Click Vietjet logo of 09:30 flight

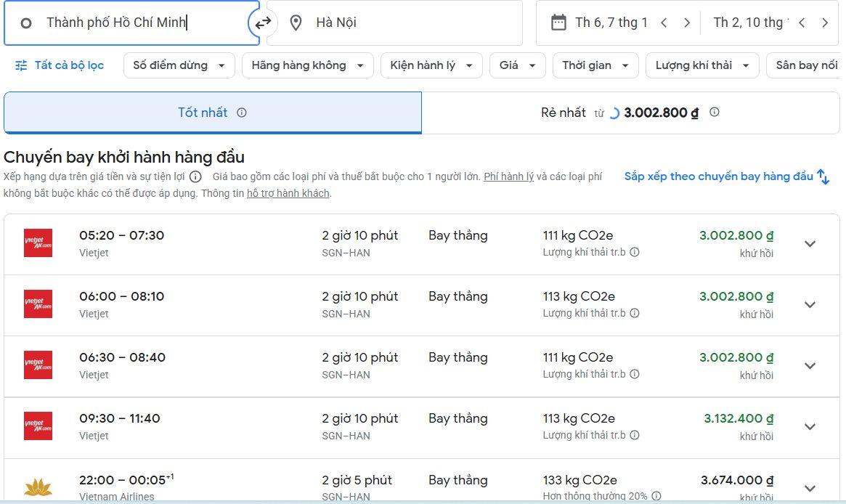click(38, 426)
